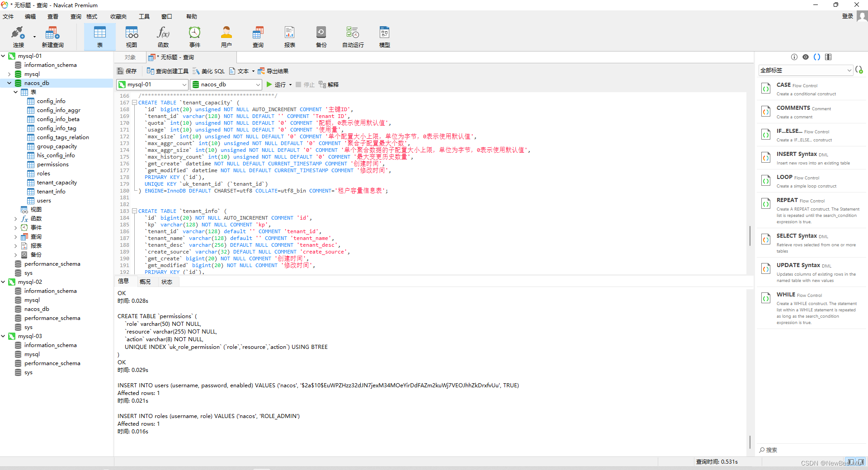Click the snippet search field
This screenshot has width=868, height=470.
811,450
